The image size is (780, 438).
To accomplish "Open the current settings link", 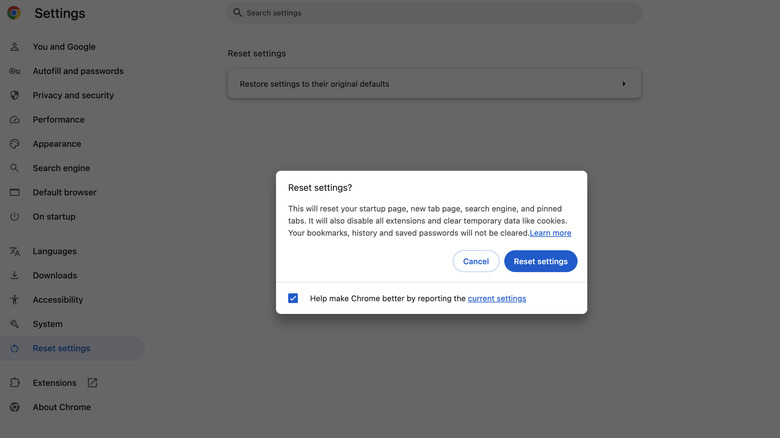I will 497,299.
